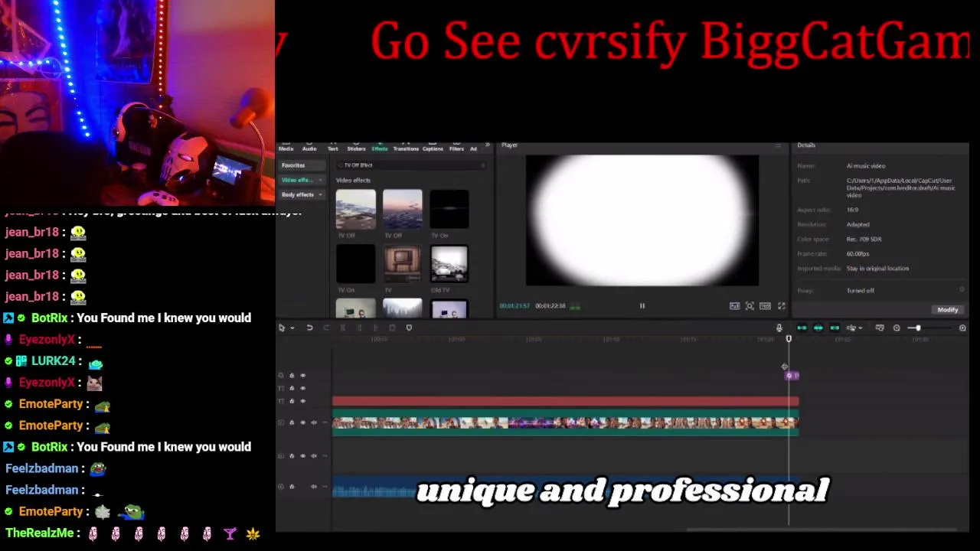Switch to the Captions tab

[433, 148]
